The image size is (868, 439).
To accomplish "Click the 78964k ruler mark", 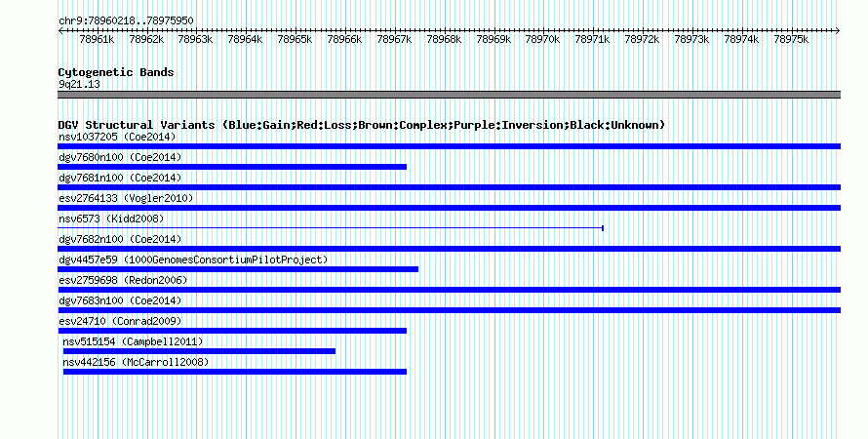I will 245,39.
